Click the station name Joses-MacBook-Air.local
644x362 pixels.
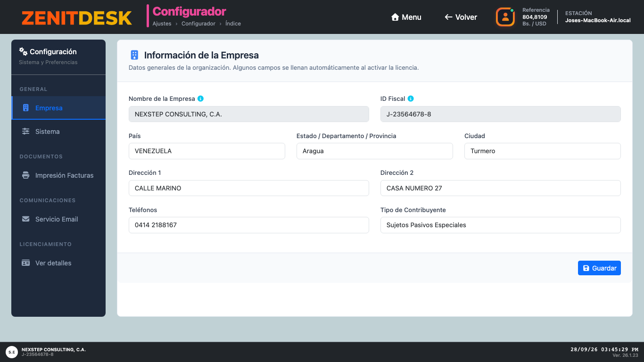(x=598, y=20)
